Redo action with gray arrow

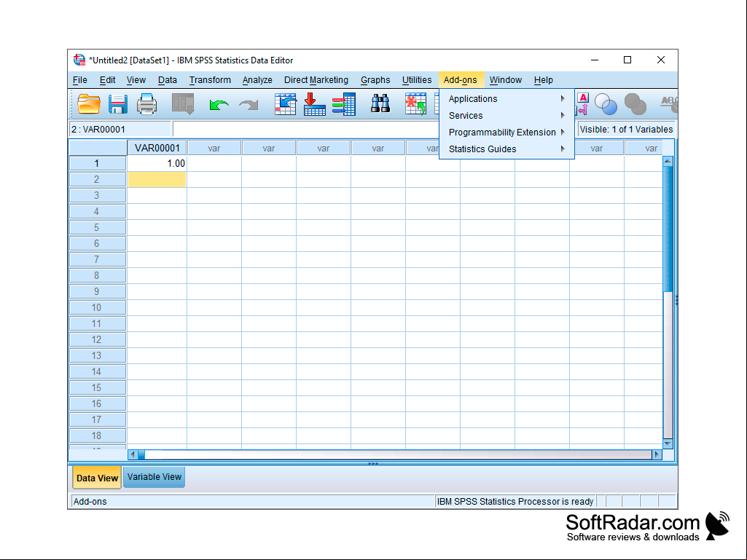point(249,104)
